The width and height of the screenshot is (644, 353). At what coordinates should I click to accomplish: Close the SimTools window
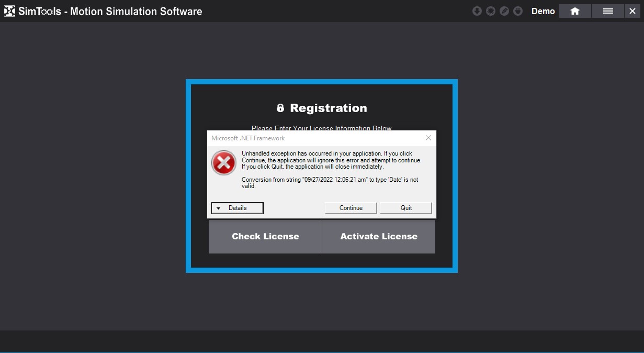tap(632, 11)
